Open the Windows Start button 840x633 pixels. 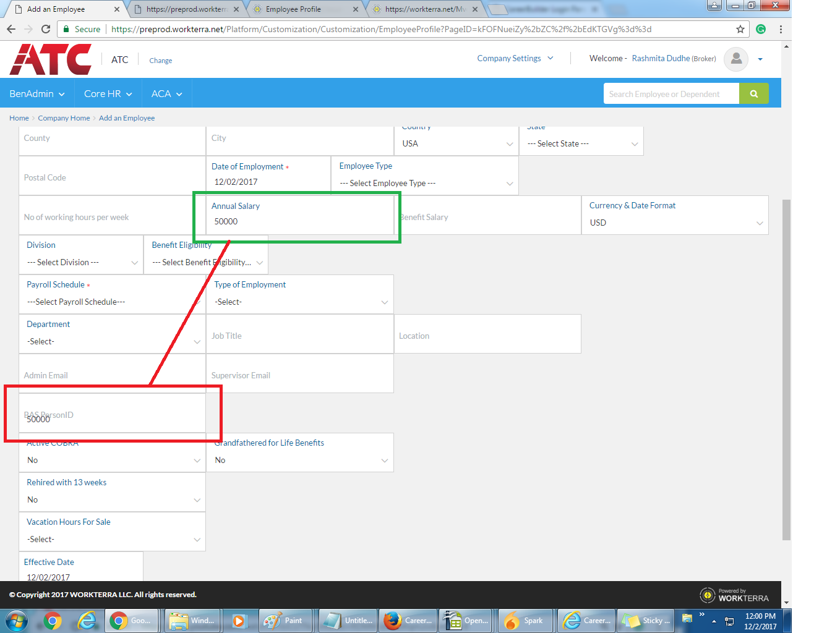(x=17, y=621)
